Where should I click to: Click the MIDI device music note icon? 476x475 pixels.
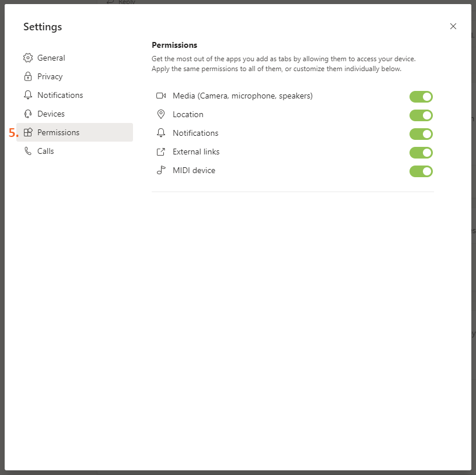coord(161,171)
